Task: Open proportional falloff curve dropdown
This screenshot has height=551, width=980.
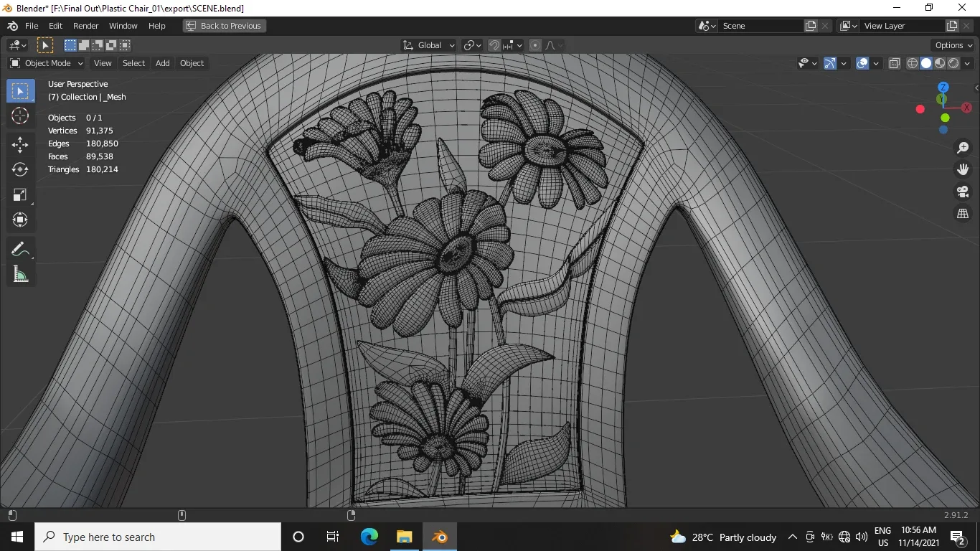Action: 554,45
